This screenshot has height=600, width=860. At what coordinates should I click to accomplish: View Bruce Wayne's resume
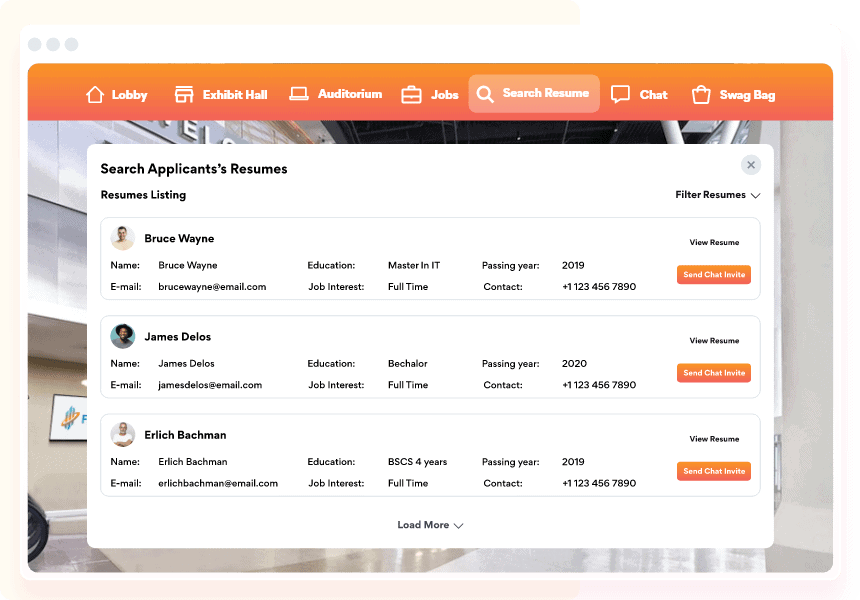tap(713, 242)
